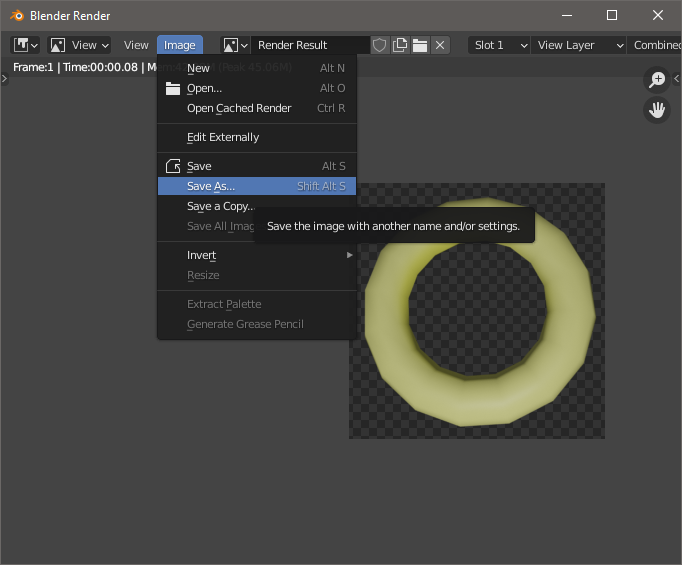Click the new image copy icon
This screenshot has width=682, height=565.
tap(400, 45)
